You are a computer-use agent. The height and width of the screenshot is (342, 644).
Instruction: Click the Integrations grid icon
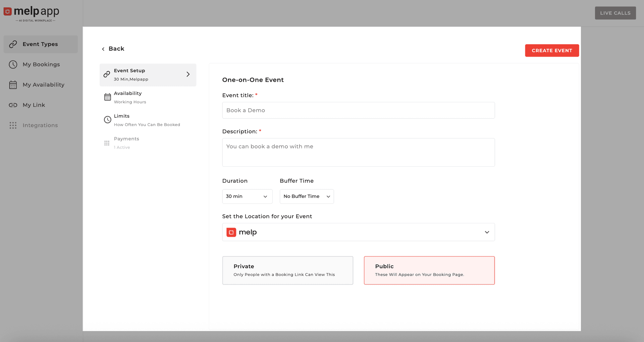13,125
